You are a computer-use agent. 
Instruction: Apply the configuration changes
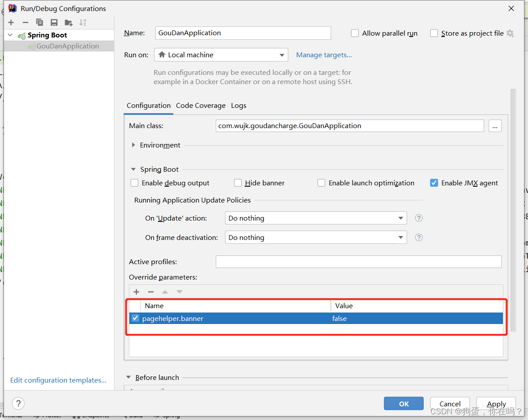(496, 404)
